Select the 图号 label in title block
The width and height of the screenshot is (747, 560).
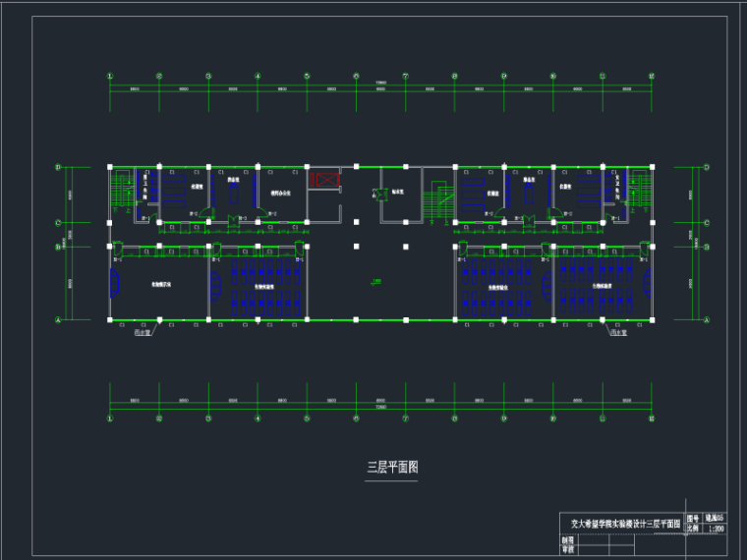pos(693,518)
